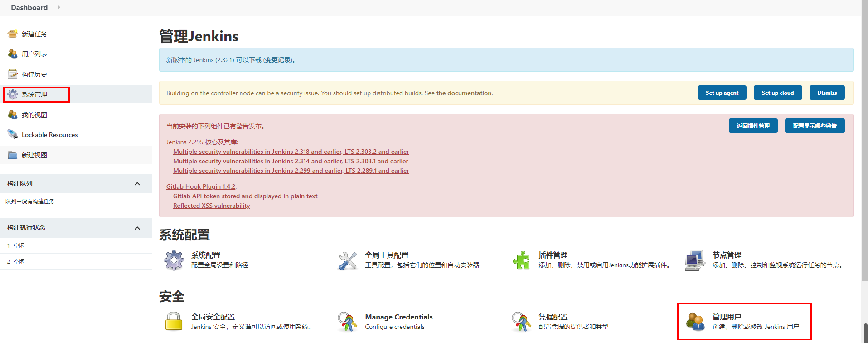Click the 返回插件管理 button
This screenshot has width=868, height=343.
[753, 126]
